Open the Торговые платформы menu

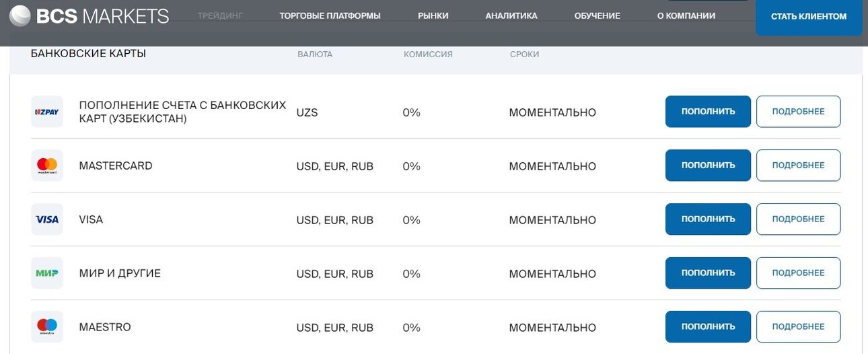(330, 15)
